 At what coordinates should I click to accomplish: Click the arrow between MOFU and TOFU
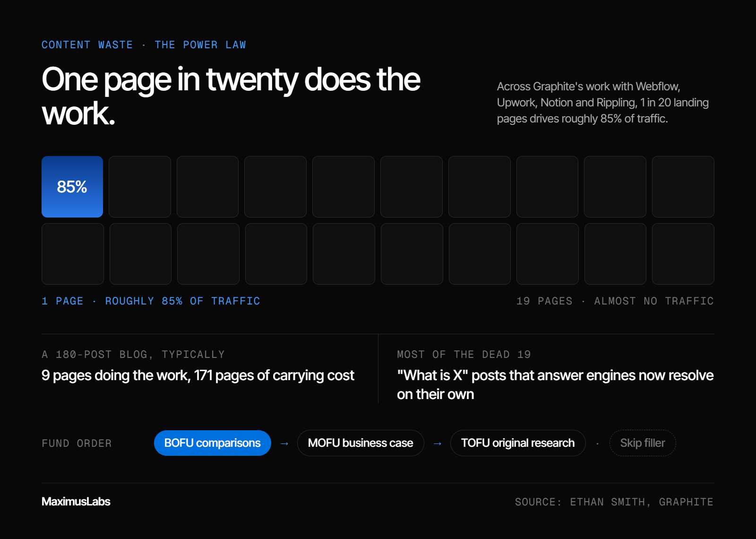coord(438,443)
